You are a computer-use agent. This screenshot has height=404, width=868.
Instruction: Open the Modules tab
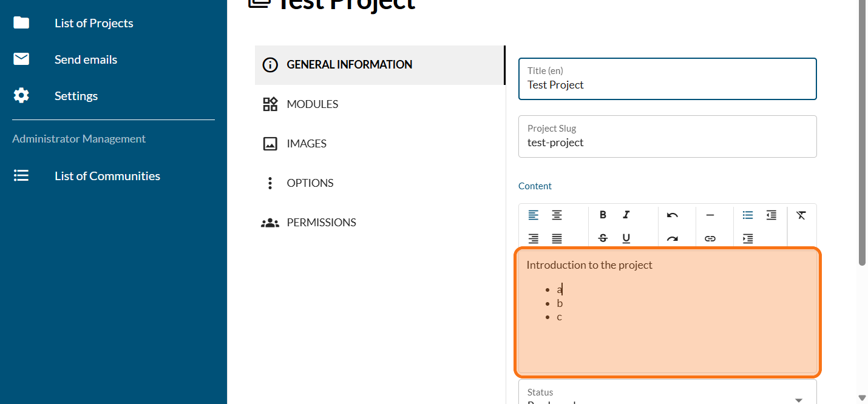tap(313, 104)
